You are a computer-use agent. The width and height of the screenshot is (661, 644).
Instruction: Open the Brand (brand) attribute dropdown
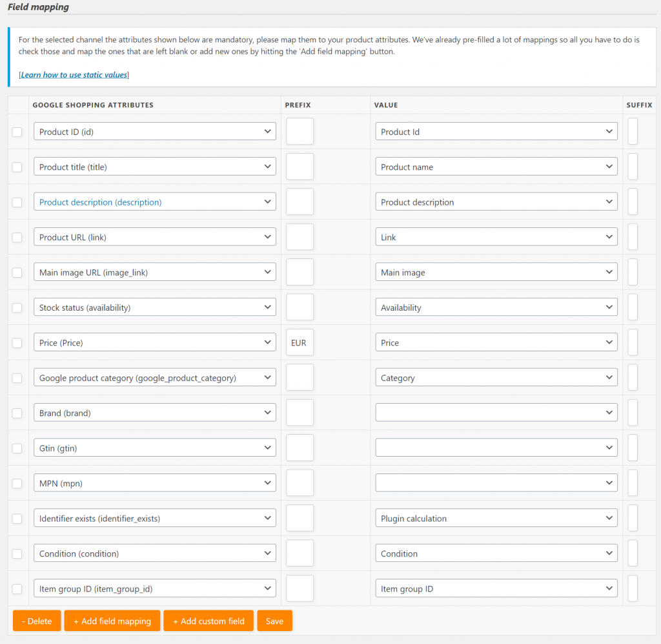(155, 413)
